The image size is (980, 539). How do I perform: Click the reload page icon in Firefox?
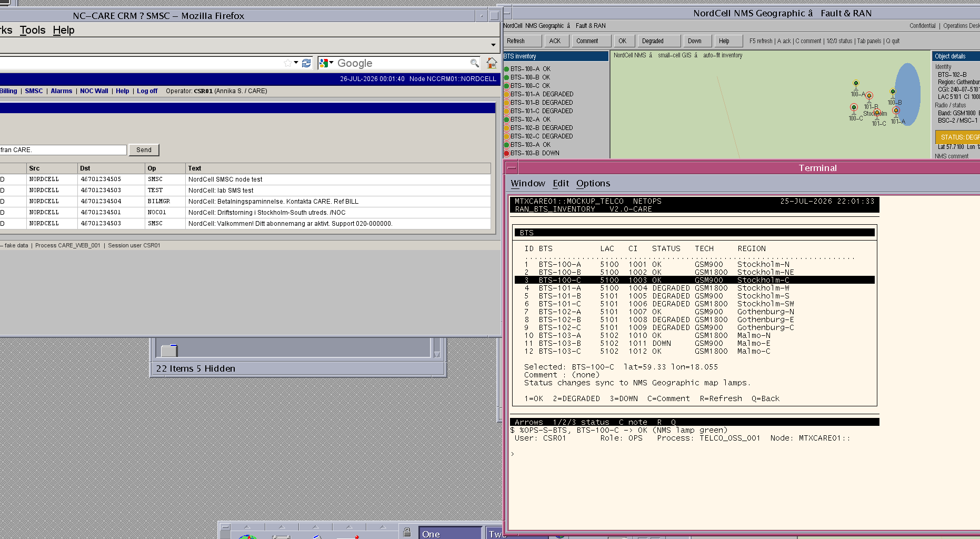(306, 63)
